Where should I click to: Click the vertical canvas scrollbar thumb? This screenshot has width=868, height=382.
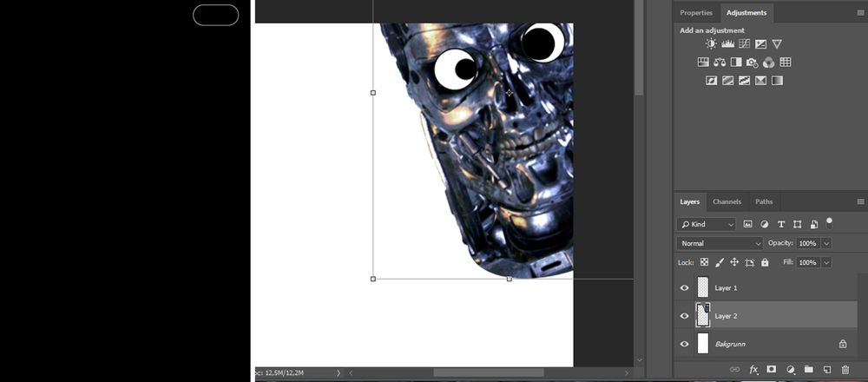click(x=640, y=48)
